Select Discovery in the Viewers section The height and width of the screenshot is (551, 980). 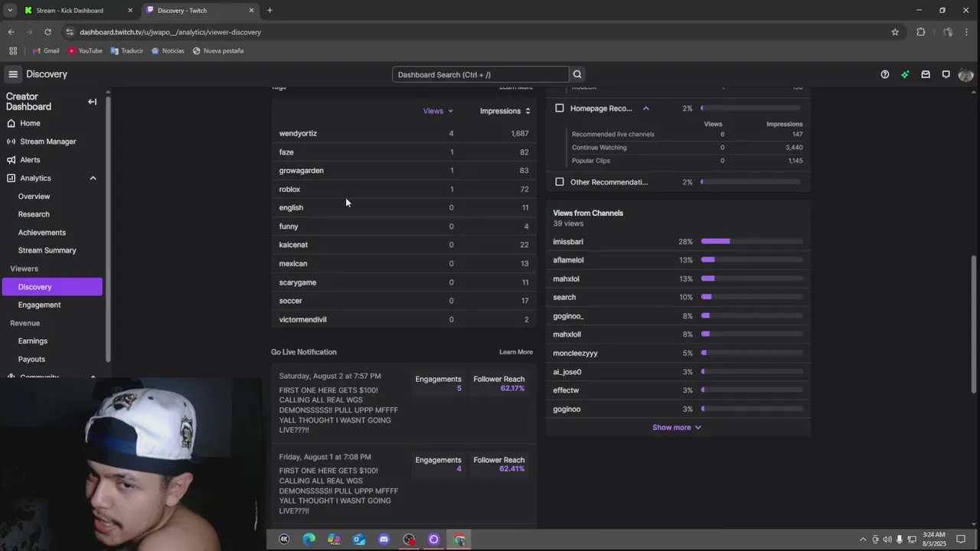[52, 287]
